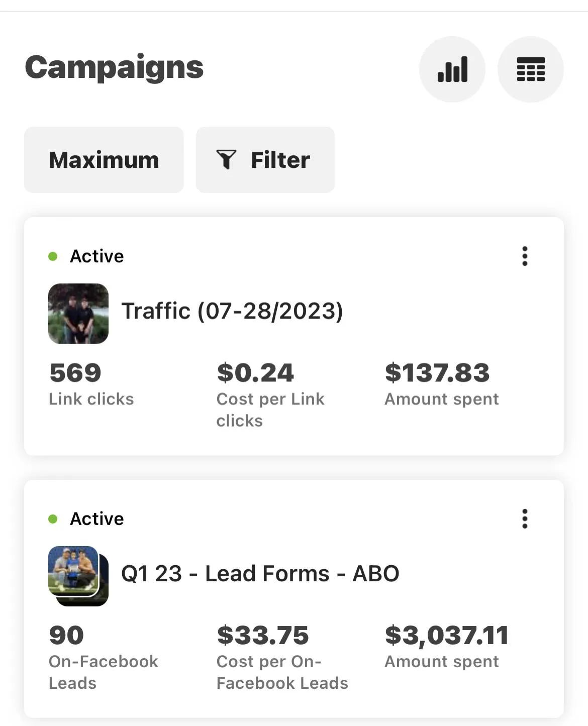The height and width of the screenshot is (726, 588).
Task: Tap the Lead Forms campaign thumbnail
Action: tap(77, 575)
